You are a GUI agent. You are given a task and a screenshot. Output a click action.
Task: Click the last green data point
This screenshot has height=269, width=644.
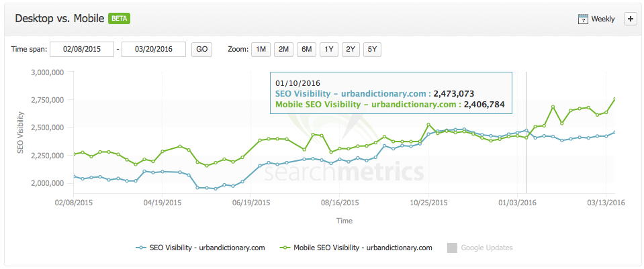point(615,99)
